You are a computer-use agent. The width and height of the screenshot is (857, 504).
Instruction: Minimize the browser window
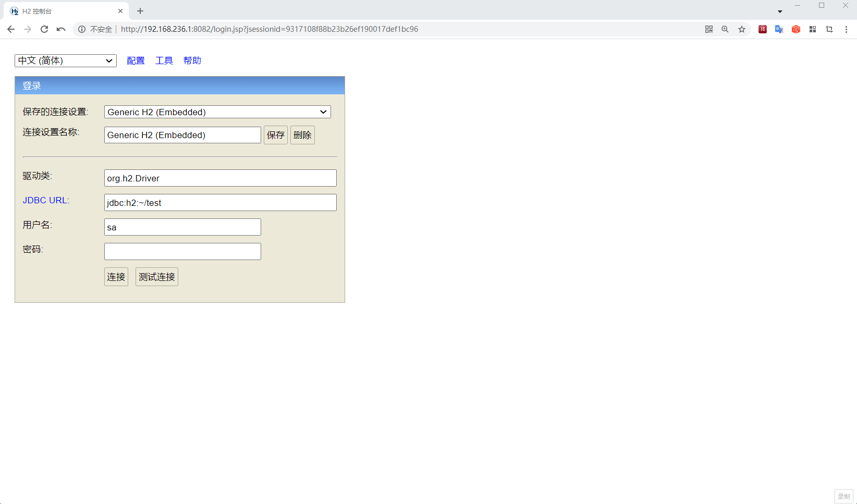798,5
